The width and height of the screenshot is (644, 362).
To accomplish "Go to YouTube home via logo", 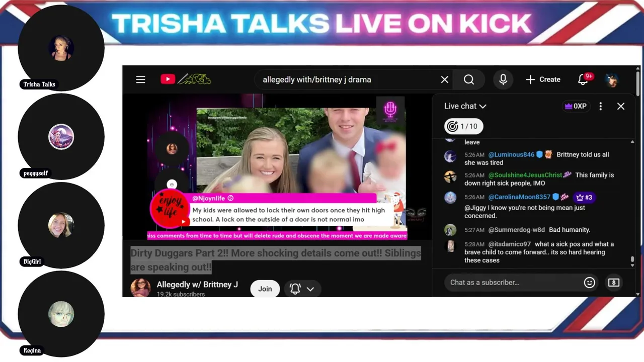I will click(186, 79).
